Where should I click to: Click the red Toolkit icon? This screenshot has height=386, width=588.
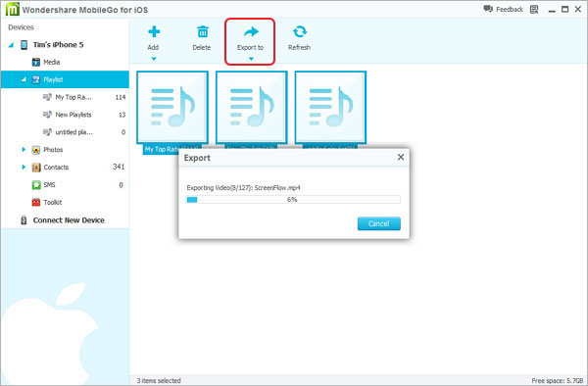point(36,203)
